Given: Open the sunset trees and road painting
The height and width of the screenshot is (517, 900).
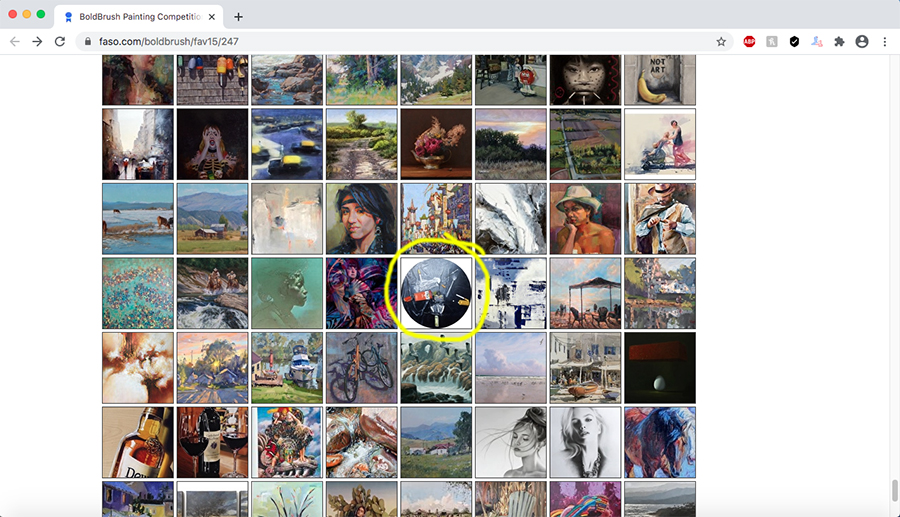Looking at the screenshot, I should 212,368.
